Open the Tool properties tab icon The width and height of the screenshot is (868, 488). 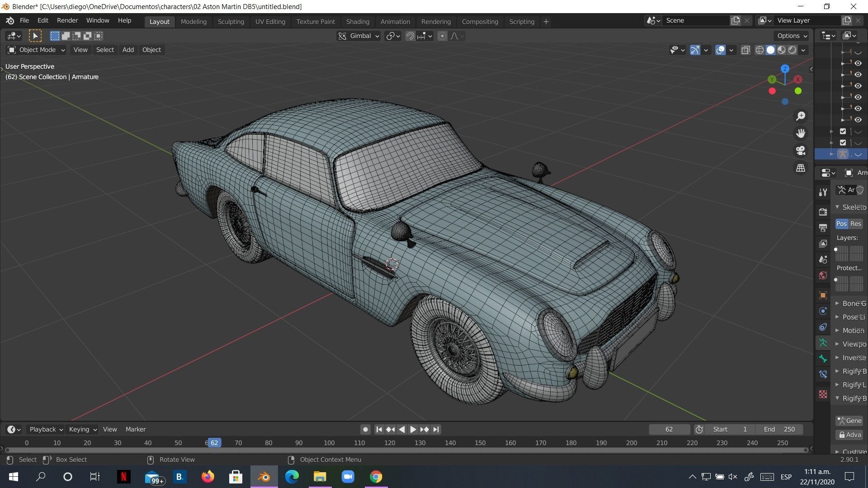823,192
